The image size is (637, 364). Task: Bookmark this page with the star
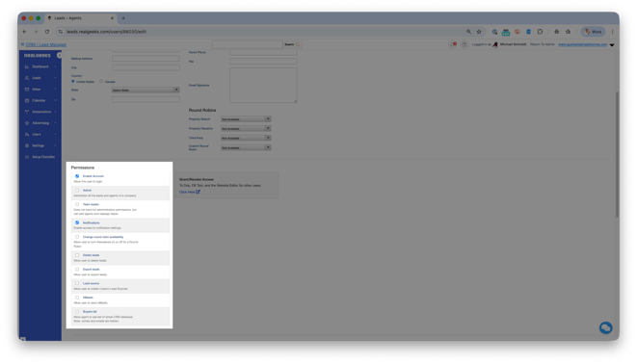479,32
